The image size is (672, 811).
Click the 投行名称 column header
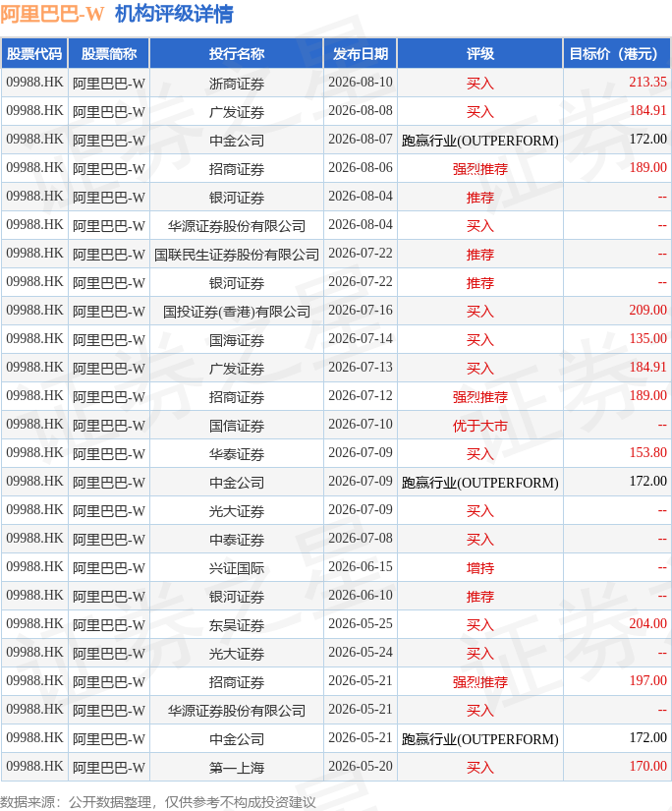click(x=237, y=53)
